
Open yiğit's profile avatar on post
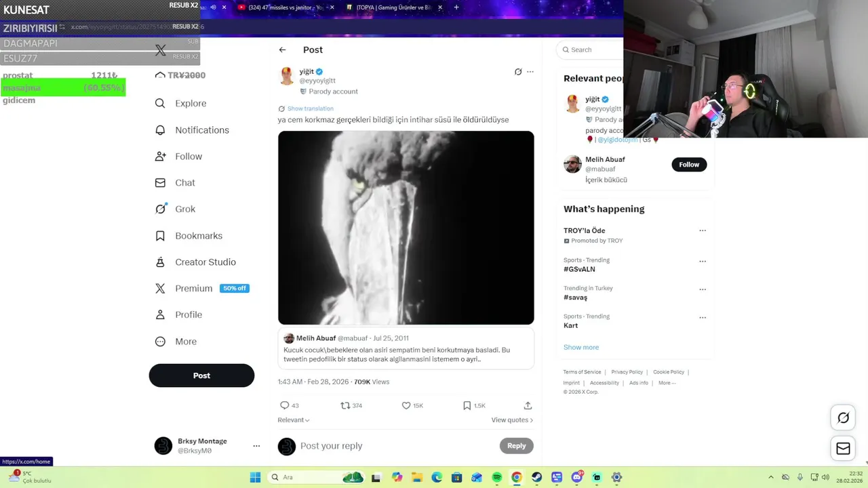coord(287,76)
